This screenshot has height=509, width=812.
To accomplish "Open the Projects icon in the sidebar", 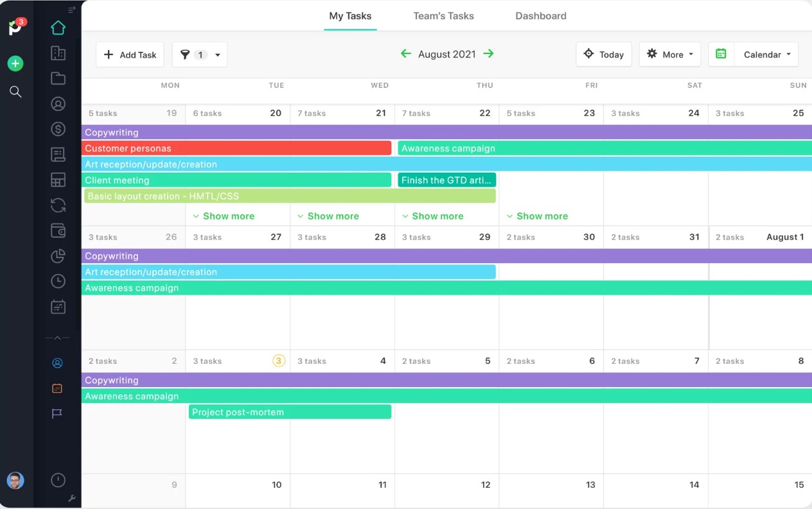I will pos(58,53).
